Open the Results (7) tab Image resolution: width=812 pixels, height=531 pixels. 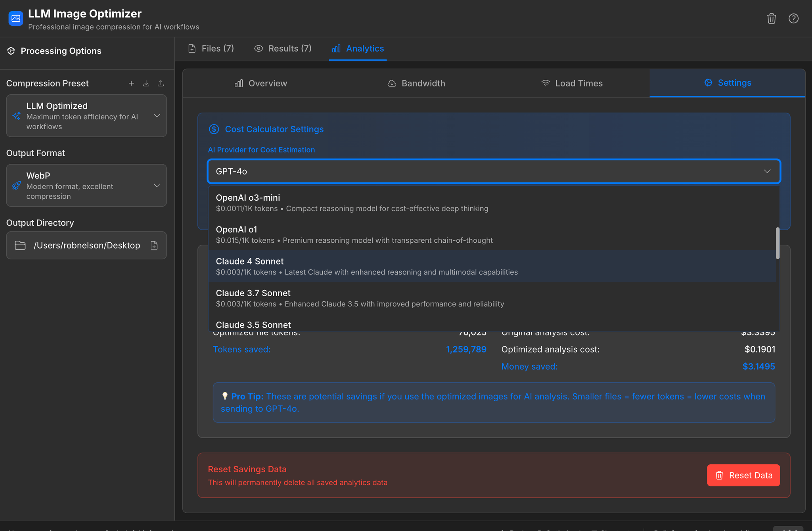click(283, 48)
